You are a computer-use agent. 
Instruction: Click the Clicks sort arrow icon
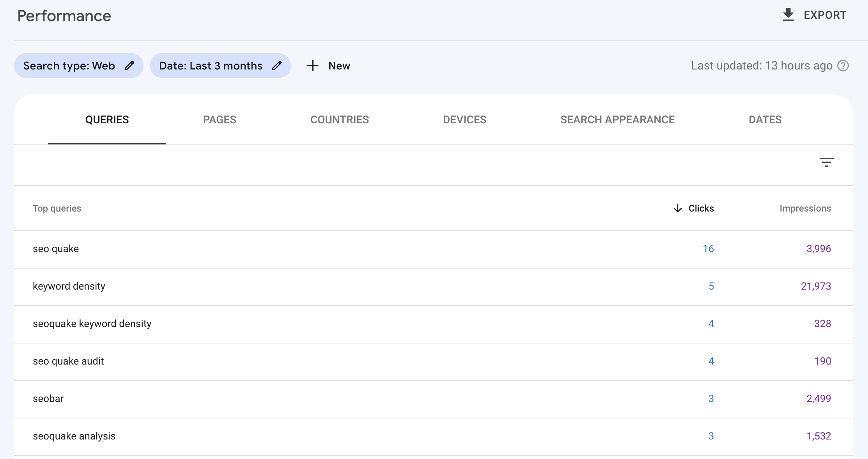[x=678, y=208]
